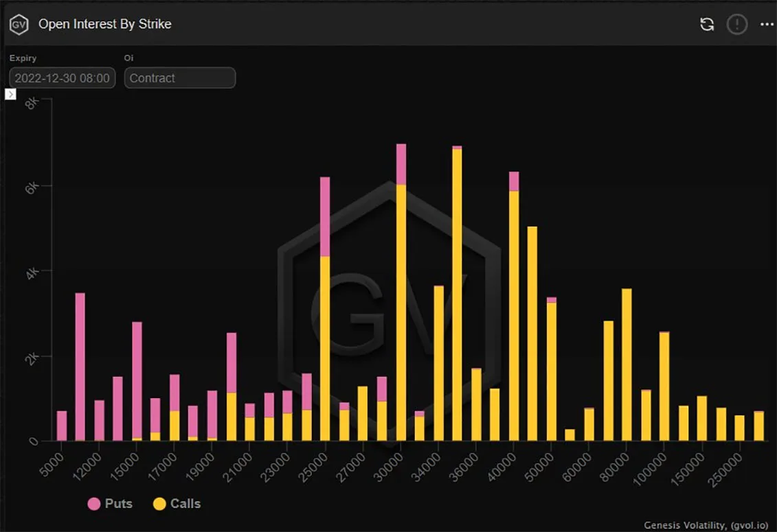Click the 12000 x-axis label

(87, 467)
